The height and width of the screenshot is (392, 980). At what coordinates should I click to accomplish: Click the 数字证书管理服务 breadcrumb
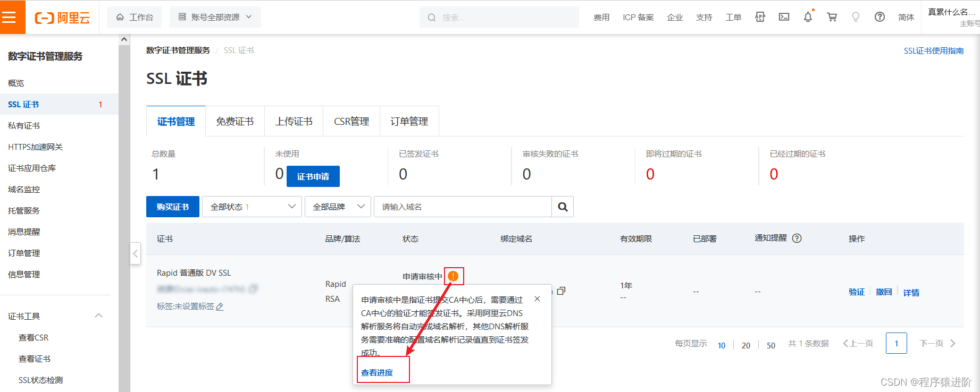point(178,50)
